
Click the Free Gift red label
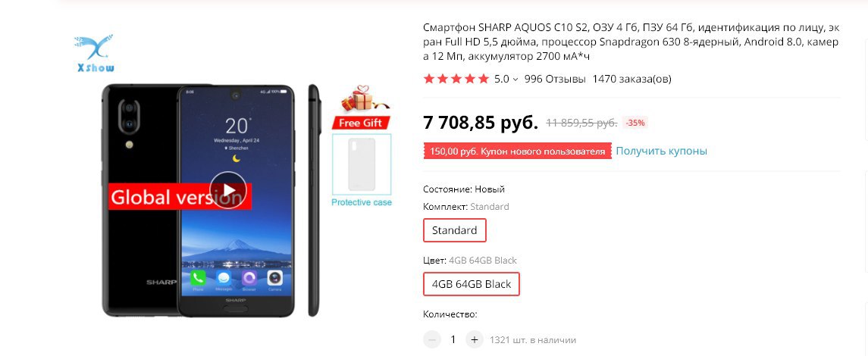[360, 123]
